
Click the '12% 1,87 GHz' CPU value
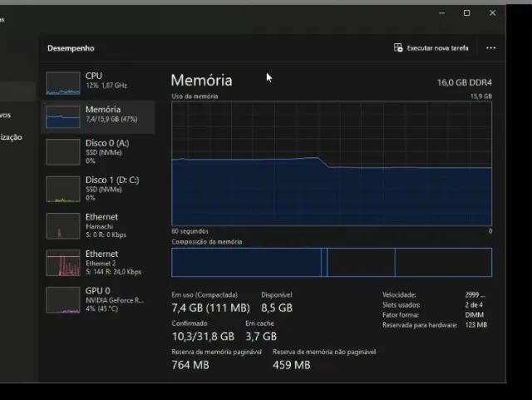tap(106, 86)
